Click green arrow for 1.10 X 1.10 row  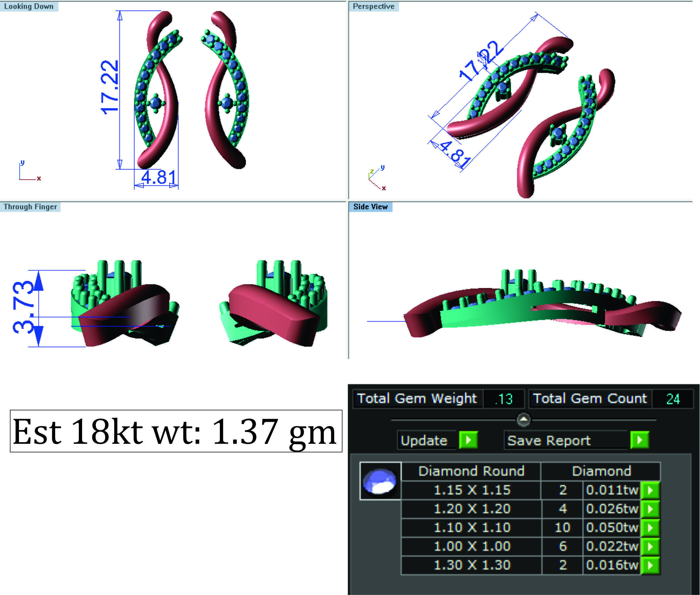coord(650,527)
